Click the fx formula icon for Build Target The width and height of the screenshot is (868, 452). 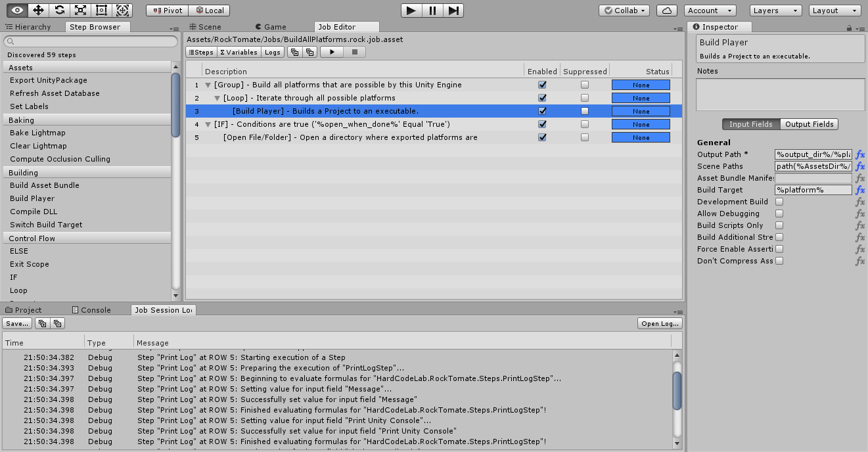pos(860,190)
